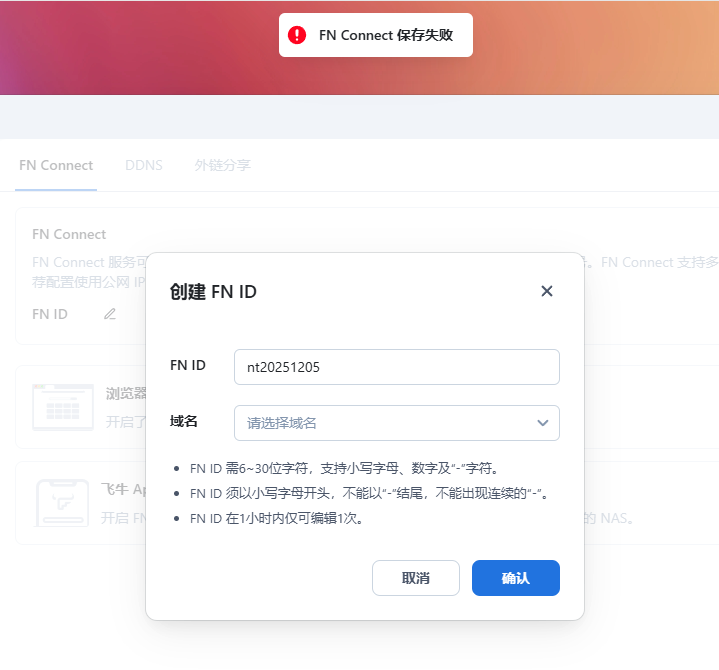Image resolution: width=719 pixels, height=670 pixels.
Task: Click the FN ID input field
Action: [x=397, y=367]
